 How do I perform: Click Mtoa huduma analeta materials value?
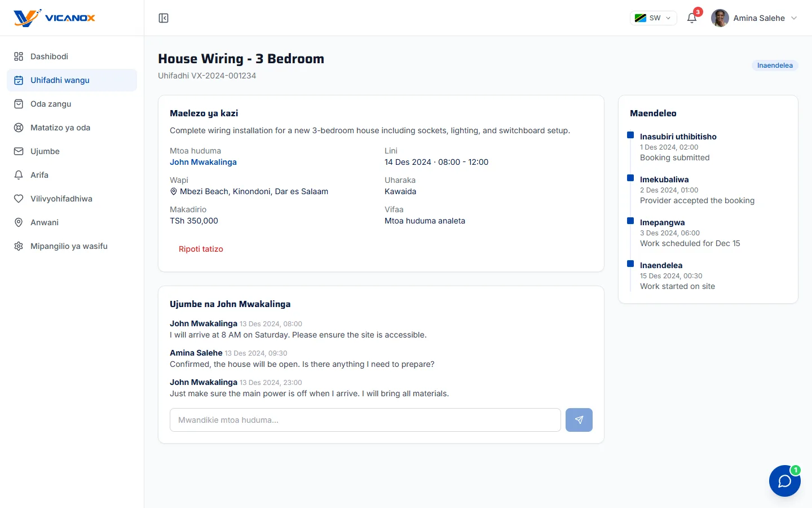(x=425, y=221)
